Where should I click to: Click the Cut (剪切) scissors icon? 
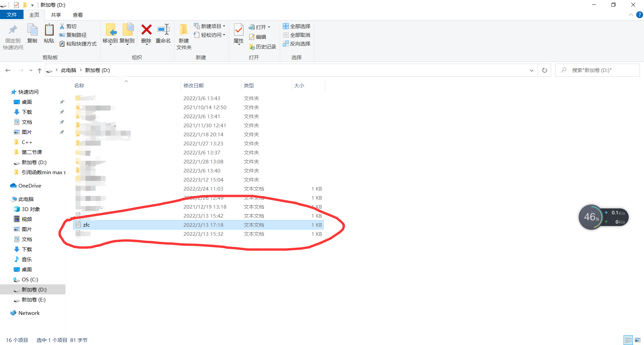pos(62,26)
